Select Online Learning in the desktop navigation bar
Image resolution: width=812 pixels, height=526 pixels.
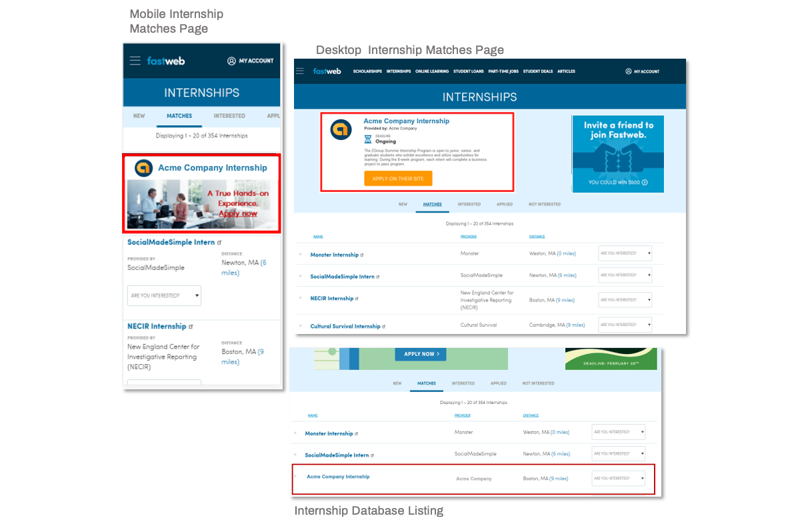(x=432, y=71)
